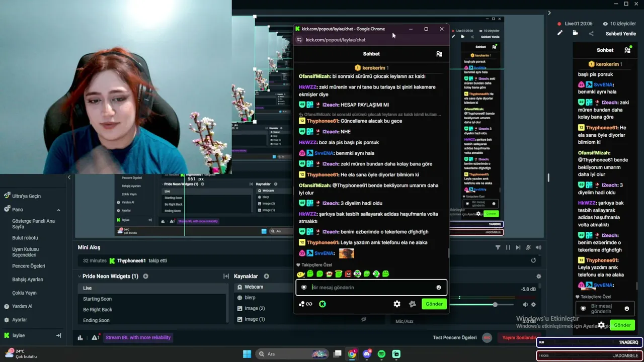Open the scene transitions icon beside Kaynaklar
Viewport: 644px width, 362px height.
tap(226, 276)
